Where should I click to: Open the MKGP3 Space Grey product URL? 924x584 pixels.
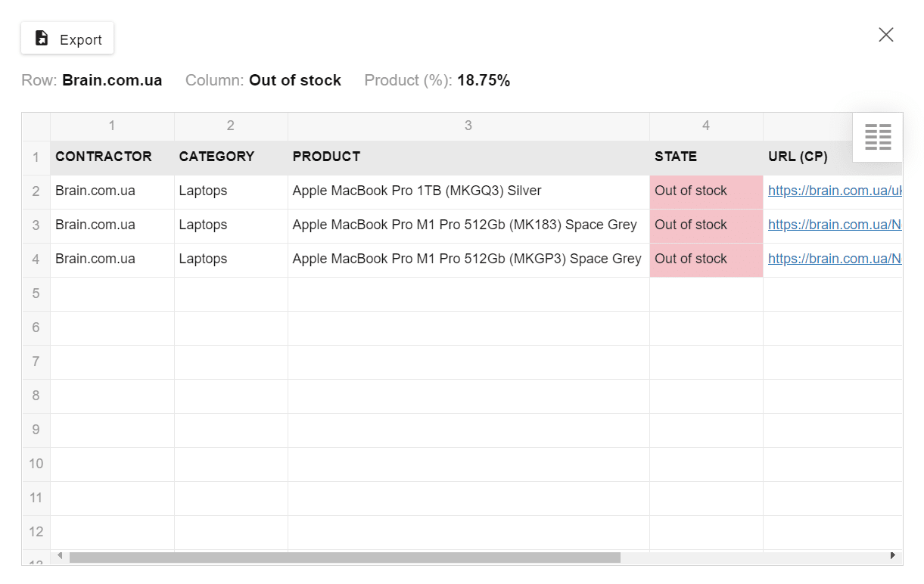tap(834, 259)
